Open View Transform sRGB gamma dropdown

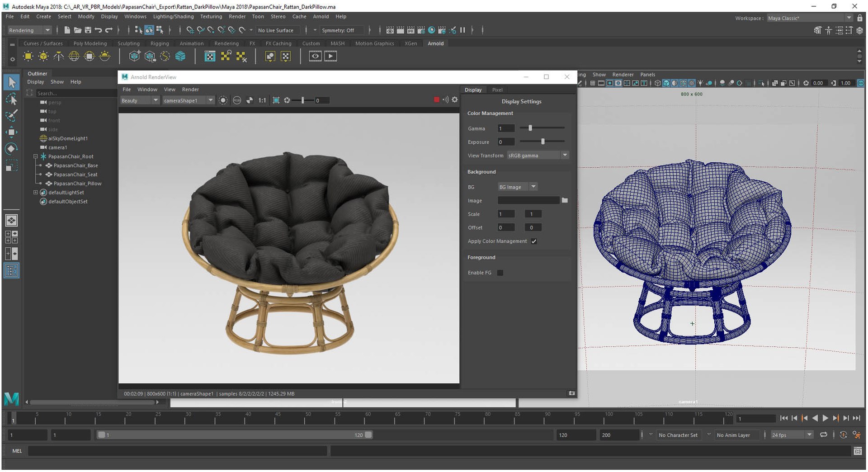click(x=538, y=156)
